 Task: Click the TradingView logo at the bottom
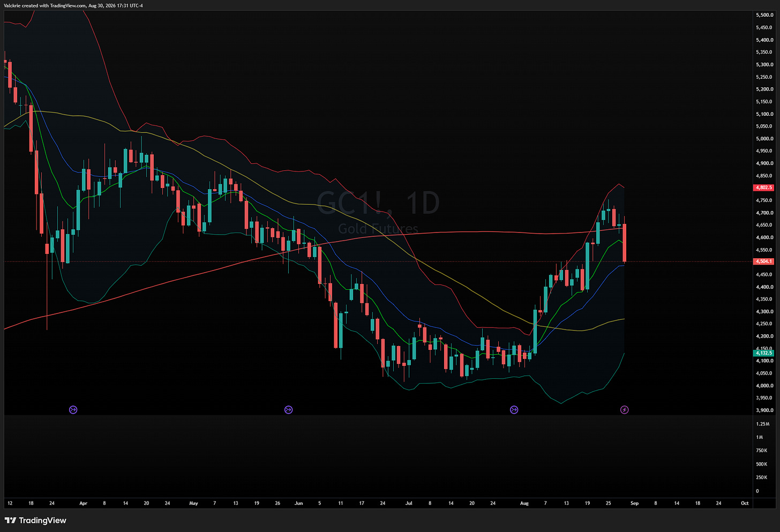point(35,520)
